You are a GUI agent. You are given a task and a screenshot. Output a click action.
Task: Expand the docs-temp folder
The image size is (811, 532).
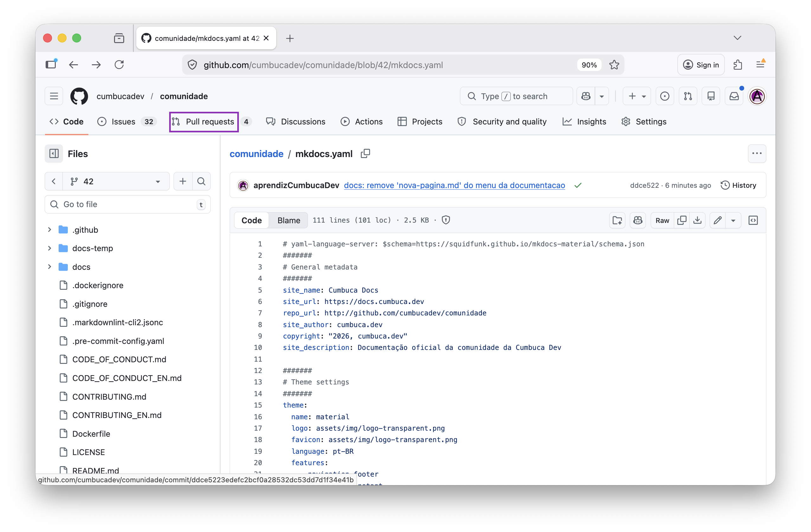pyautogui.click(x=49, y=248)
